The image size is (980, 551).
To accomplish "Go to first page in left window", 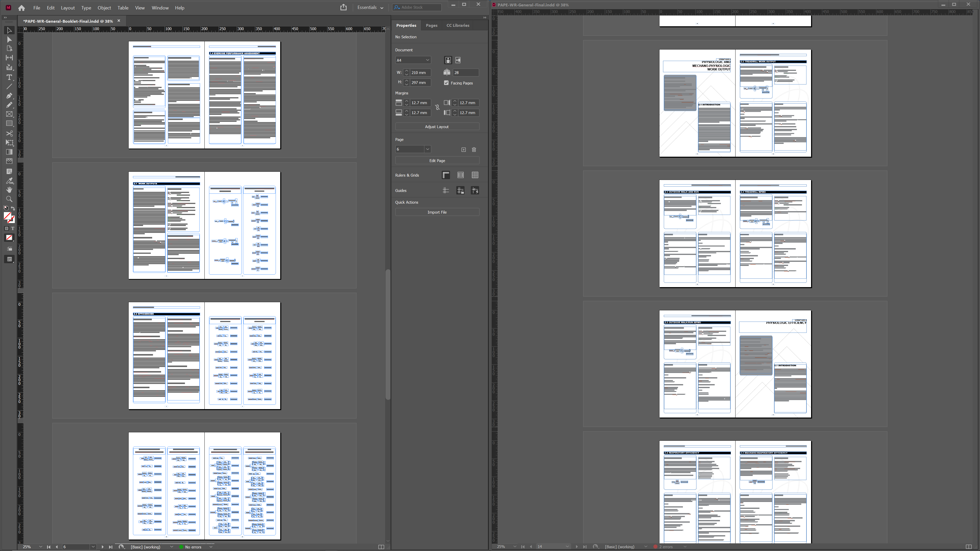I will (x=49, y=547).
